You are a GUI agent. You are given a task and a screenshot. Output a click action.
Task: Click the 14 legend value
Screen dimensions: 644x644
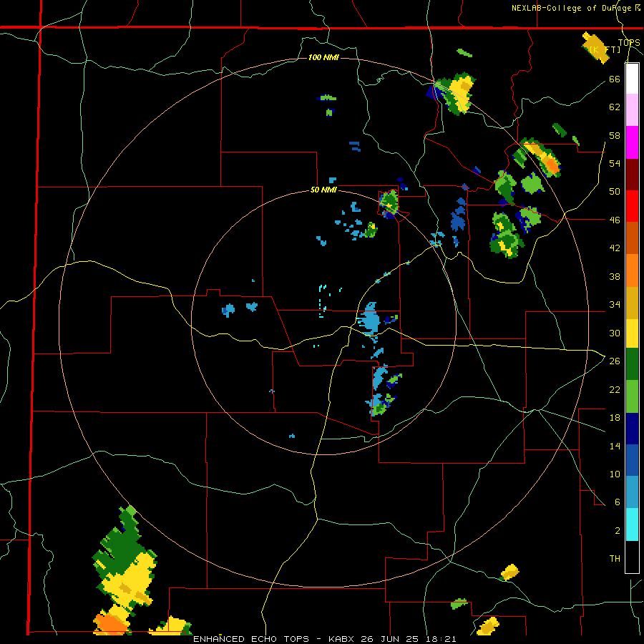tap(615, 446)
